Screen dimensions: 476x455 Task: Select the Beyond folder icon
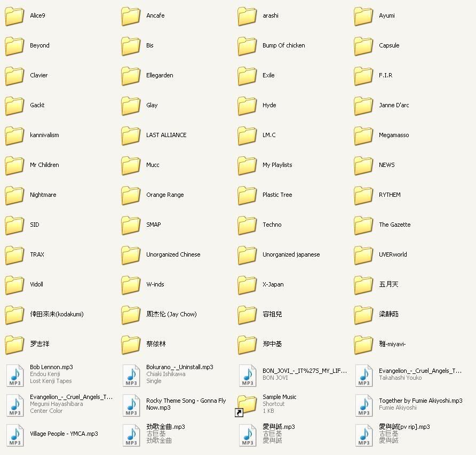click(x=14, y=46)
